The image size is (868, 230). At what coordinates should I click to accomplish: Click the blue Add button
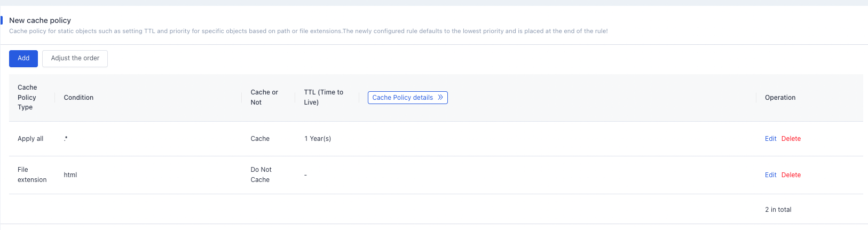23,59
